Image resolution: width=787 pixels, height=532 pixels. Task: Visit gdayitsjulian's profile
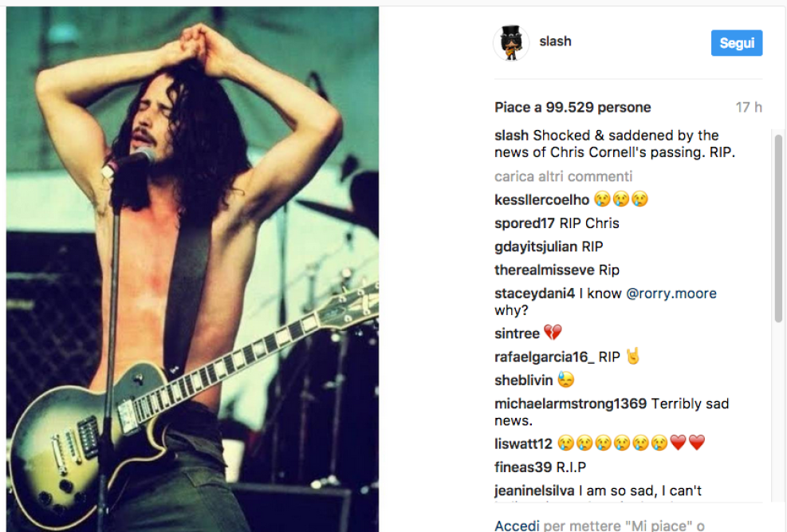(x=536, y=246)
